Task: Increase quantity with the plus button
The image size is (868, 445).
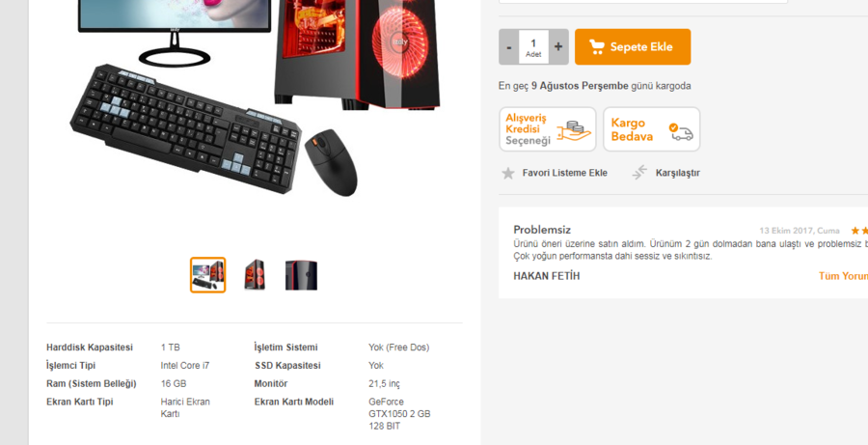Action: (558, 47)
